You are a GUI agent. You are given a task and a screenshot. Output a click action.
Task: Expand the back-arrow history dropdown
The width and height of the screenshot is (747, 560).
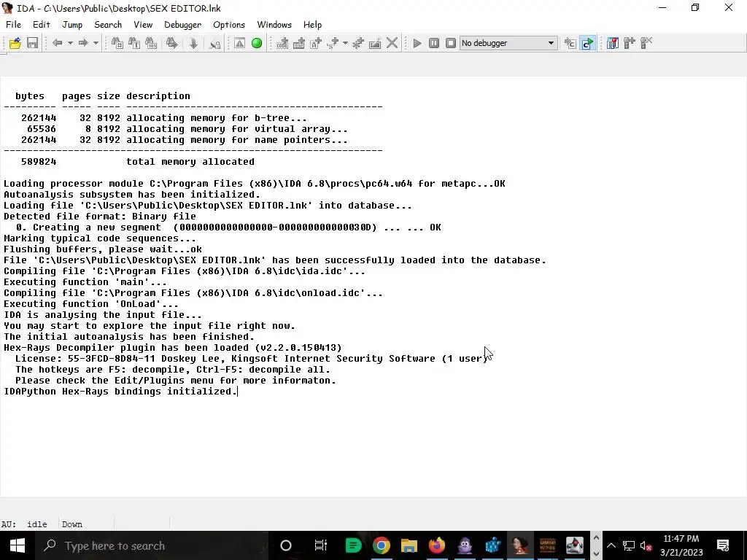[x=70, y=43]
